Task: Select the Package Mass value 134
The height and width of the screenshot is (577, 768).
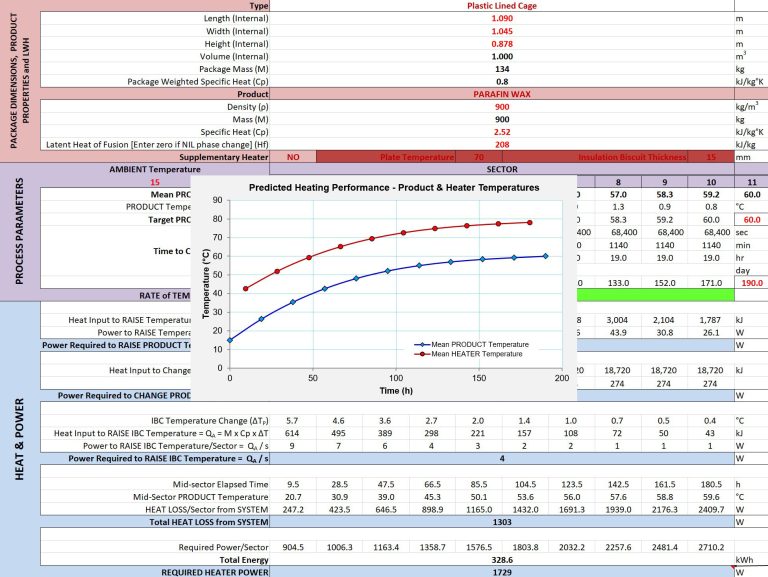Action: pyautogui.click(x=502, y=69)
